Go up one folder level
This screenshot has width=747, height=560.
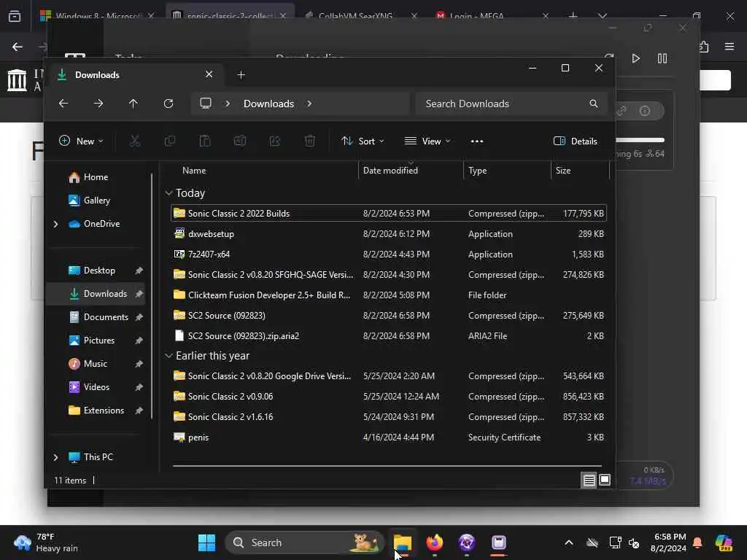[133, 104]
